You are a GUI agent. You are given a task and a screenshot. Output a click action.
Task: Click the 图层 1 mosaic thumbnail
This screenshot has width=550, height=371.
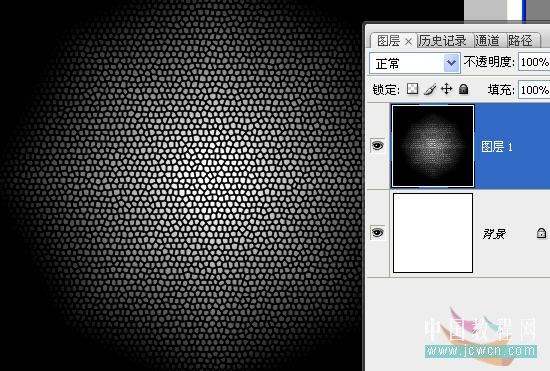433,146
